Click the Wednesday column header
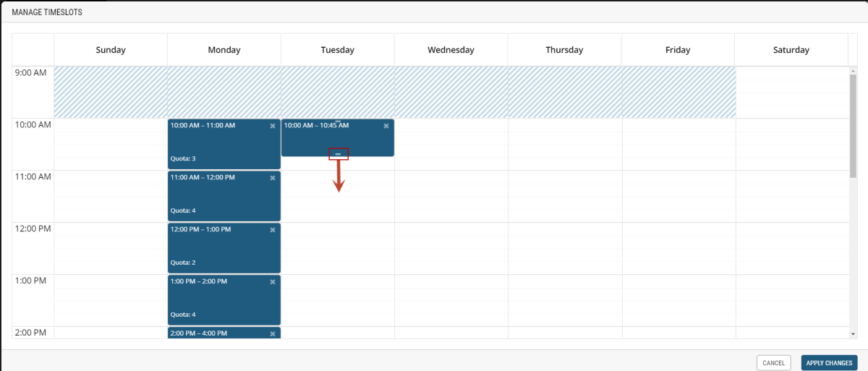Image resolution: width=868 pixels, height=371 pixels. pyautogui.click(x=451, y=50)
